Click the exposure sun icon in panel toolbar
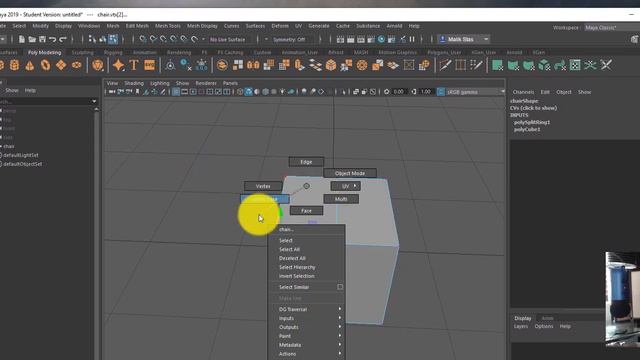 coord(386,92)
